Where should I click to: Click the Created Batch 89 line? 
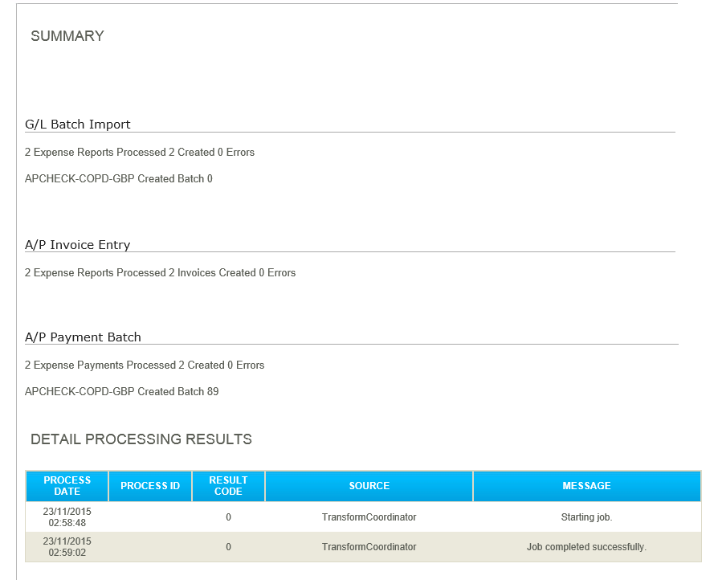(122, 392)
